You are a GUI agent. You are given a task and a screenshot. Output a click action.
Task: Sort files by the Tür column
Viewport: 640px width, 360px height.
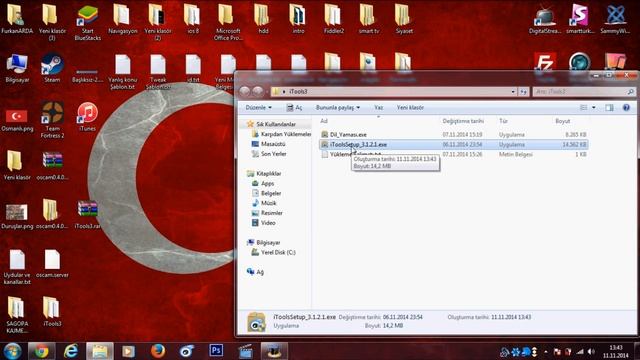(x=503, y=121)
